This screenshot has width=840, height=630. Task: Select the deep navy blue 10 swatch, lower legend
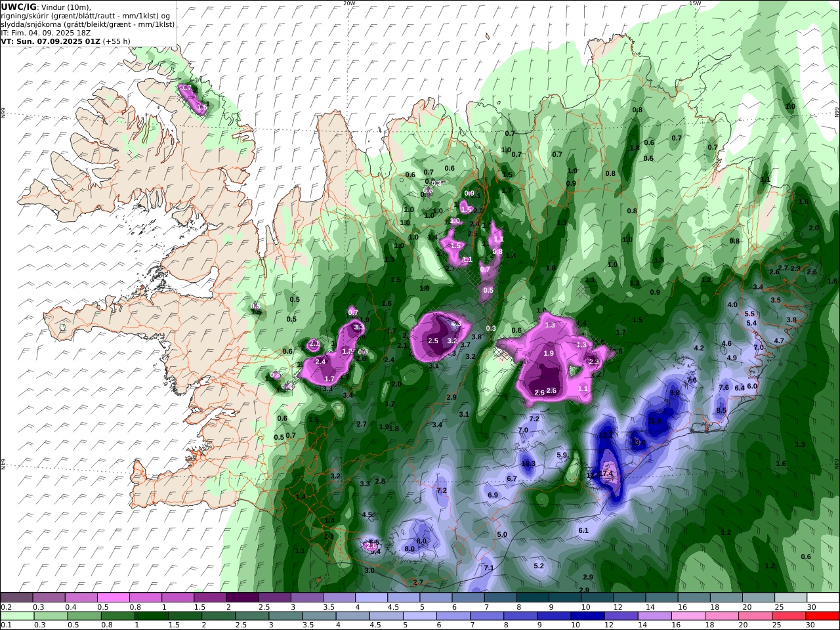pyautogui.click(x=588, y=616)
